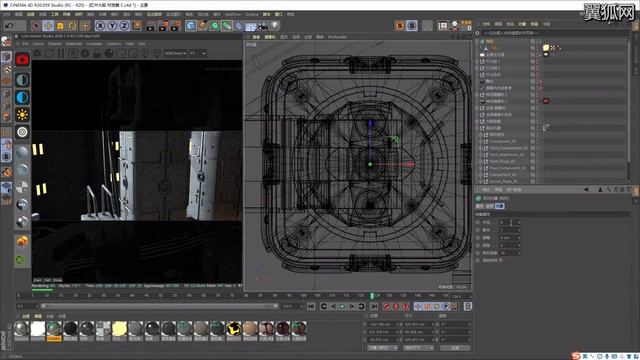Screen dimensions: 640x360
Task: Click Octane settings gear in Live Viewer
Action: [38, 53]
